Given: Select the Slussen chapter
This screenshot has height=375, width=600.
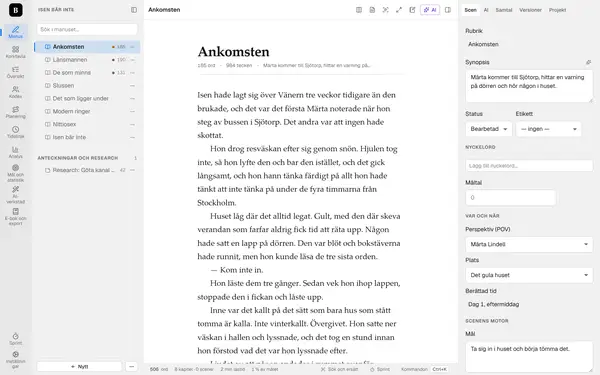Looking at the screenshot, I should coord(87,86).
